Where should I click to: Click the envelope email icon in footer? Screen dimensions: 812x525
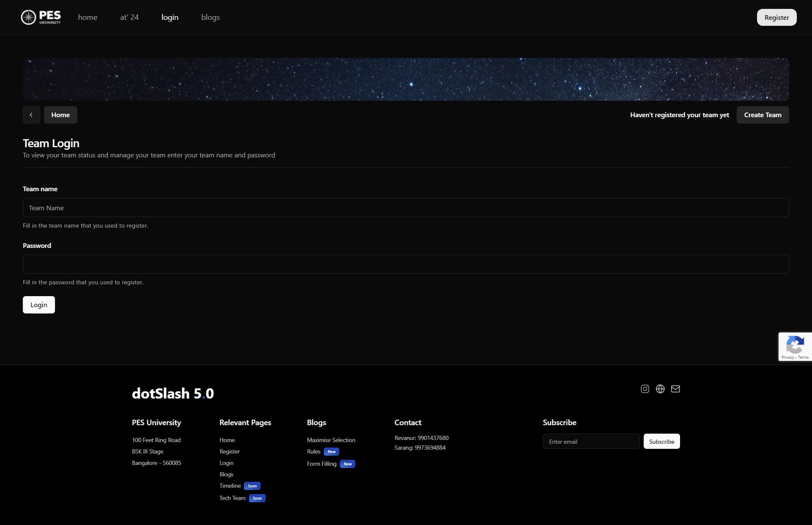[675, 389]
